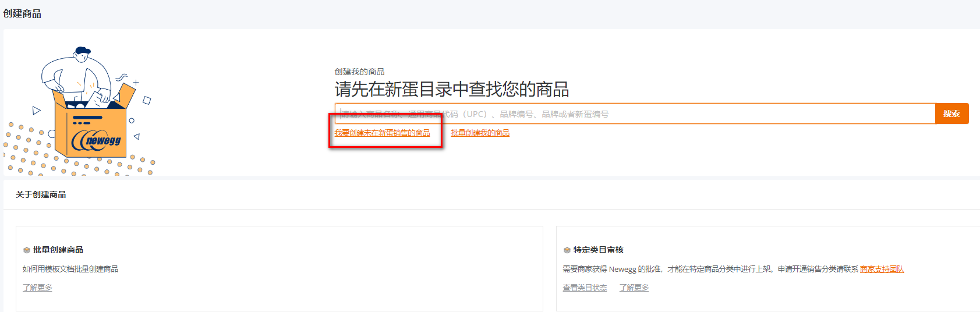The image size is (980, 312).
Task: Click the Newegg box illustration
Action: pyautogui.click(x=80, y=111)
